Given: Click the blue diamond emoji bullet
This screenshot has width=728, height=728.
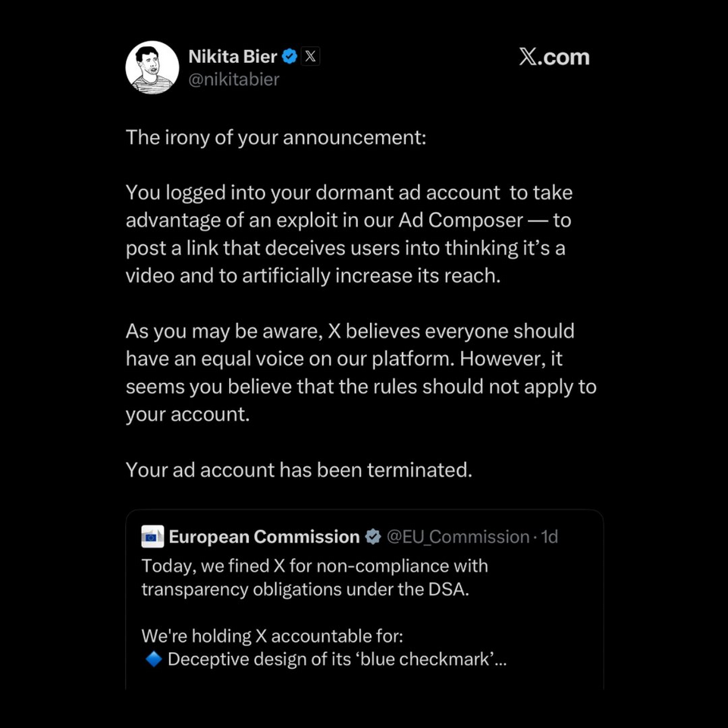Looking at the screenshot, I should [x=153, y=658].
